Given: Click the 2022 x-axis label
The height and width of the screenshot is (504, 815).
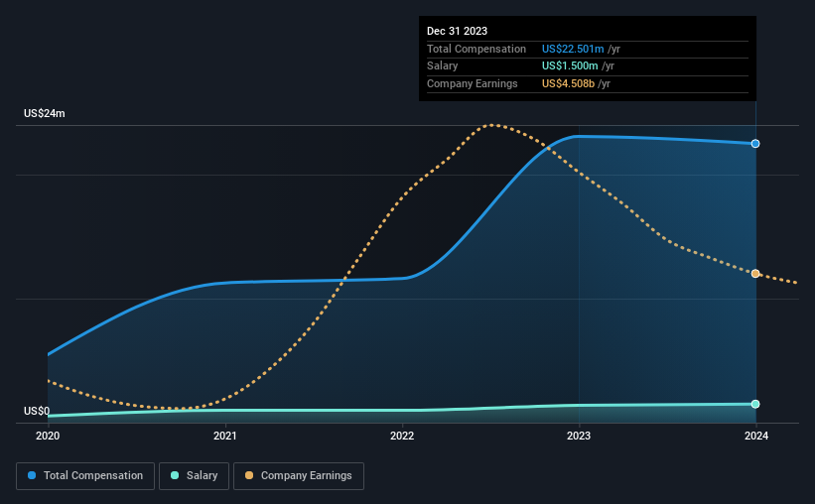Looking at the screenshot, I should click(402, 436).
